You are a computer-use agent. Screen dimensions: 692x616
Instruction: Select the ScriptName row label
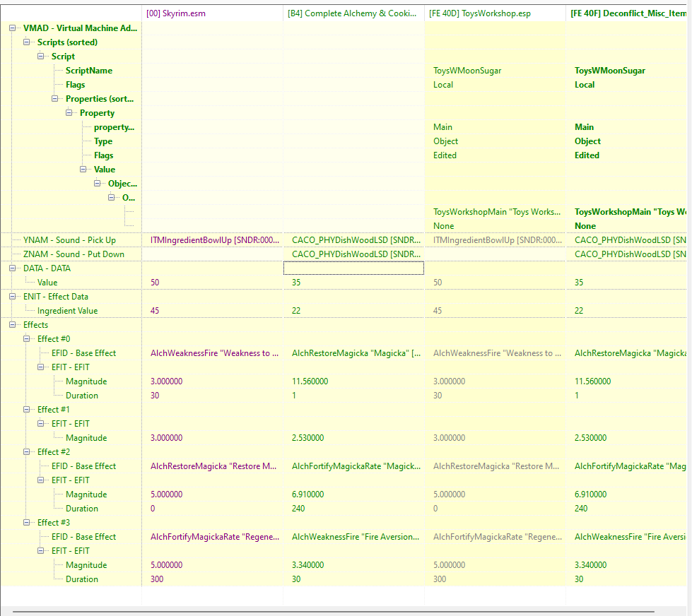pyautogui.click(x=88, y=71)
